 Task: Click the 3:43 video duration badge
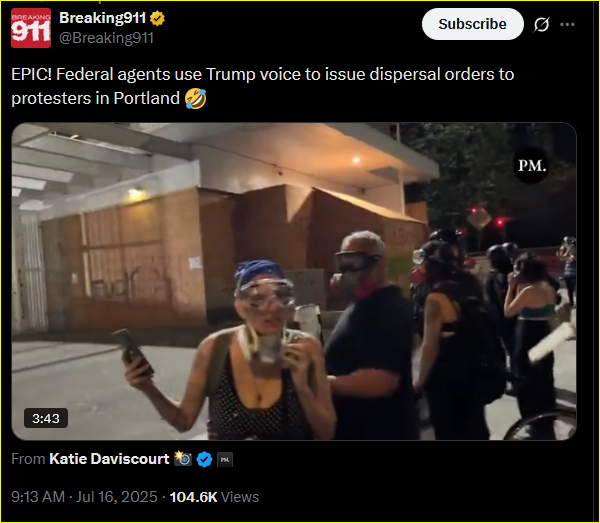(x=46, y=418)
